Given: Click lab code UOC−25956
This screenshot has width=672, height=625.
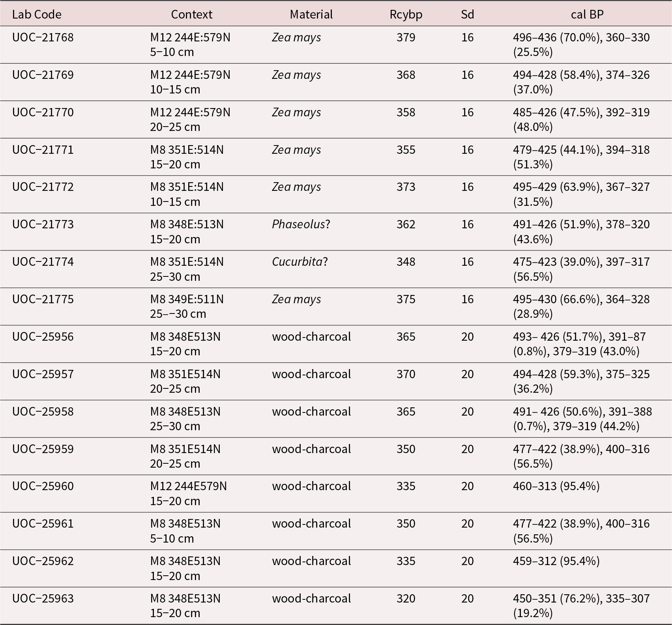Looking at the screenshot, I should click(43, 337).
